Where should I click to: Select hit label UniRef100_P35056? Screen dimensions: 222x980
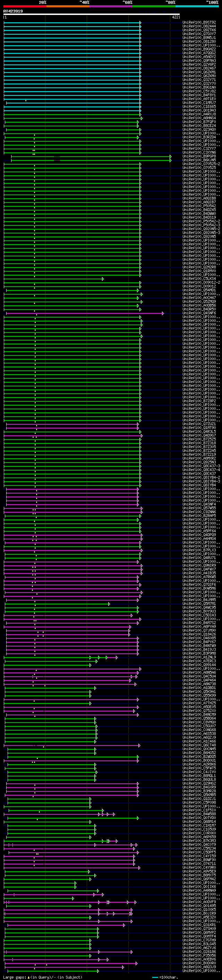click(199, 955)
